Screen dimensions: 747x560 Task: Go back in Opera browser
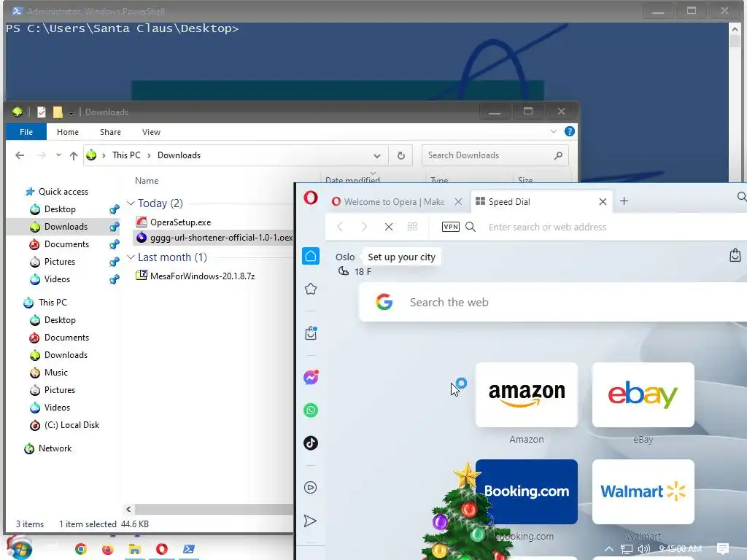(x=340, y=227)
